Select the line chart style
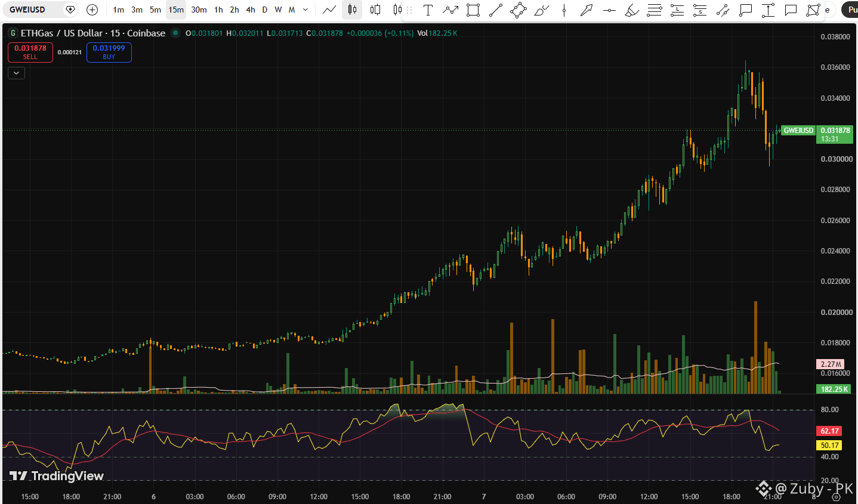Screen dimensions: 858x504 (x=329, y=10)
